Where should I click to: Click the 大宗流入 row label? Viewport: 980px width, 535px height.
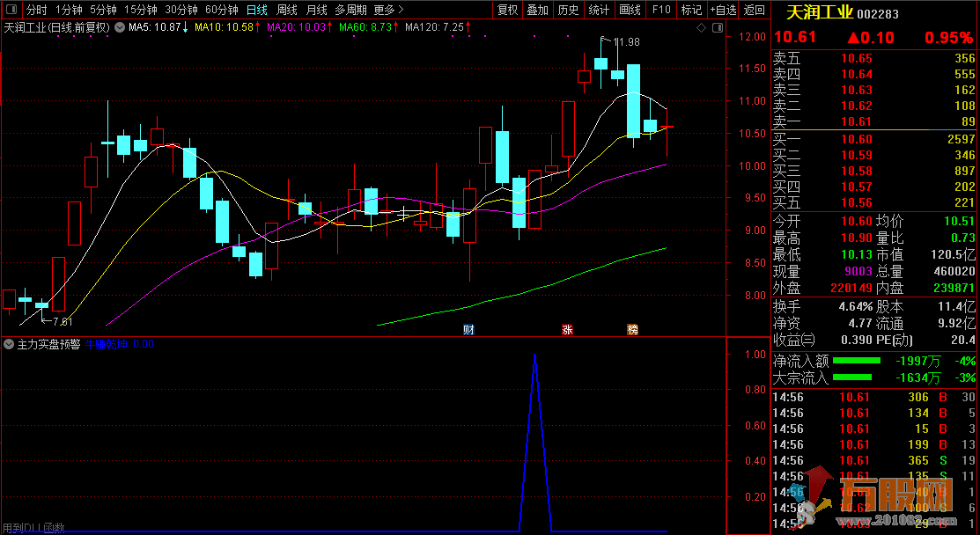(x=800, y=377)
